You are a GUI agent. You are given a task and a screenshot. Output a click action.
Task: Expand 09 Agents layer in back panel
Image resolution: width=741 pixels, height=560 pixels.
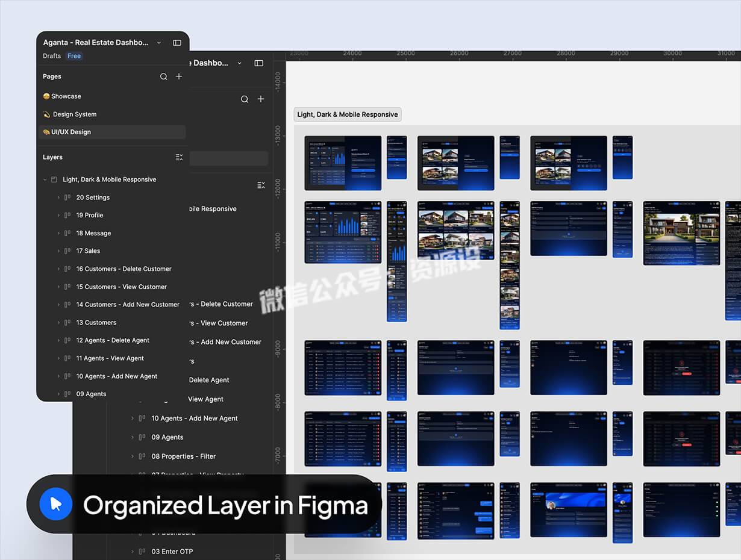(x=133, y=438)
